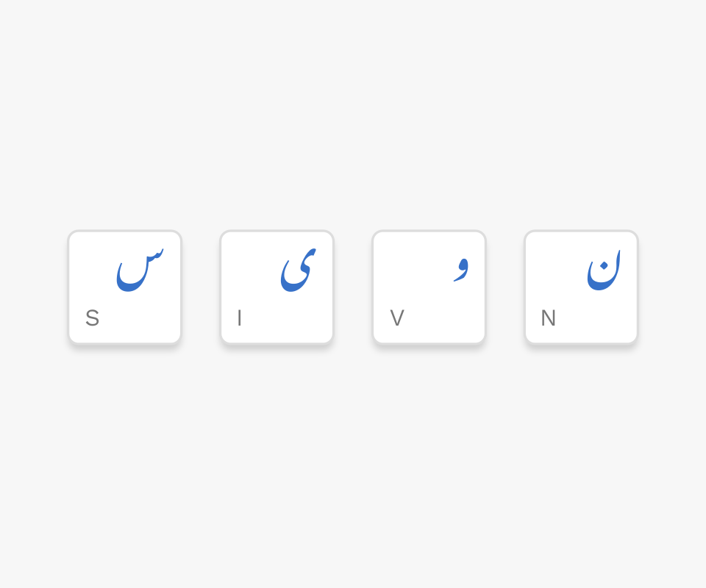Image resolution: width=706 pixels, height=588 pixels.
Task: Hit the N key
Action: click(581, 287)
